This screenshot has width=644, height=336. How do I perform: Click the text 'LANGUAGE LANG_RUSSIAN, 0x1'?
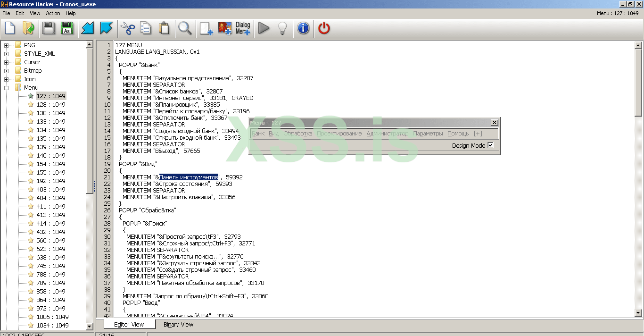[x=157, y=52]
